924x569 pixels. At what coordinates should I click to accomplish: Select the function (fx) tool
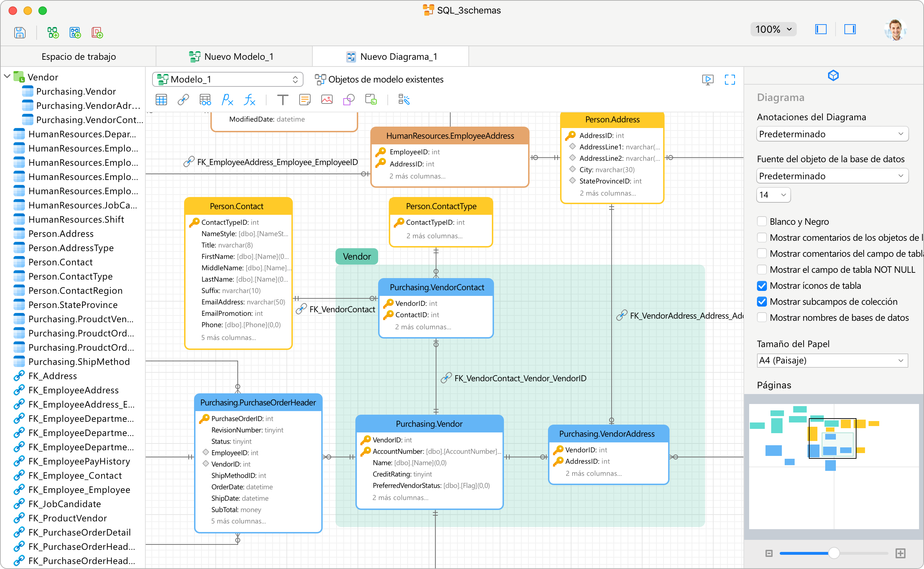click(x=249, y=100)
